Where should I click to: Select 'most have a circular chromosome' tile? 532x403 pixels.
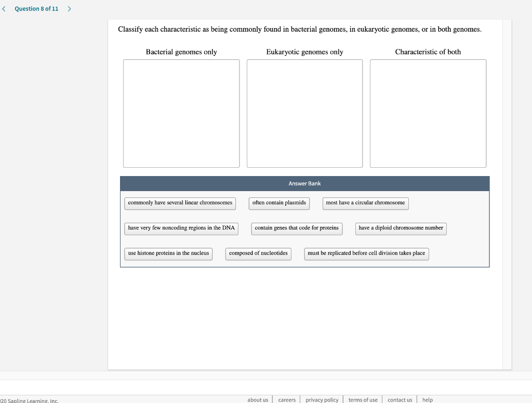click(365, 204)
